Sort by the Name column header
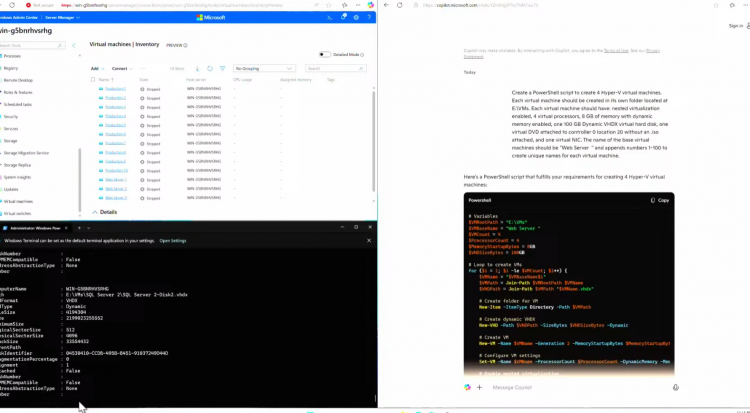The height and width of the screenshot is (413, 750). (106, 80)
